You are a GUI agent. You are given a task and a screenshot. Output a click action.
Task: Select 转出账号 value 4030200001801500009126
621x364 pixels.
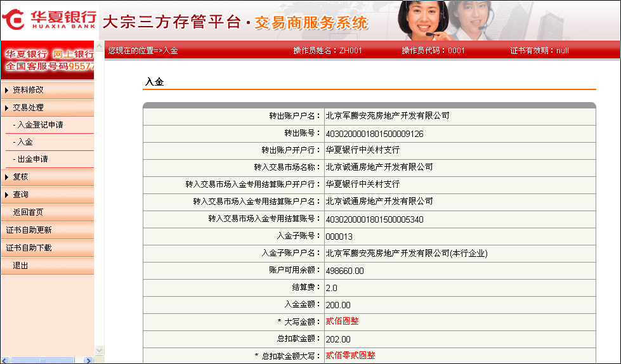click(x=374, y=134)
